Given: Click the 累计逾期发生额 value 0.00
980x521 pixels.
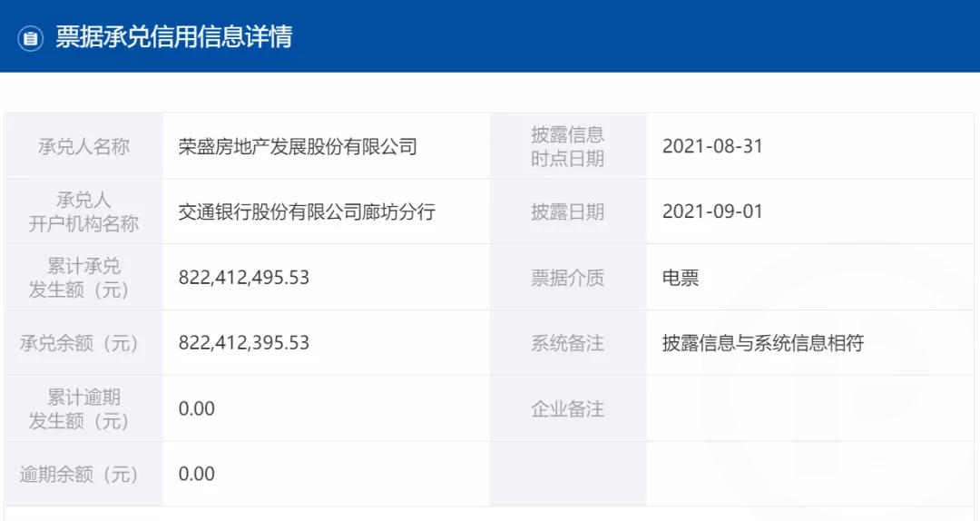Looking at the screenshot, I should [196, 408].
